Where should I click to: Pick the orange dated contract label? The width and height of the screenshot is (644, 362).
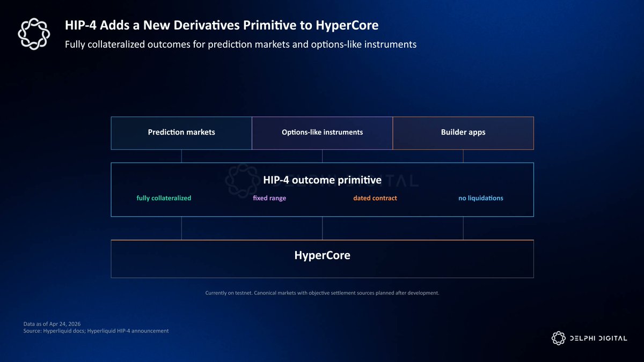pyautogui.click(x=375, y=198)
